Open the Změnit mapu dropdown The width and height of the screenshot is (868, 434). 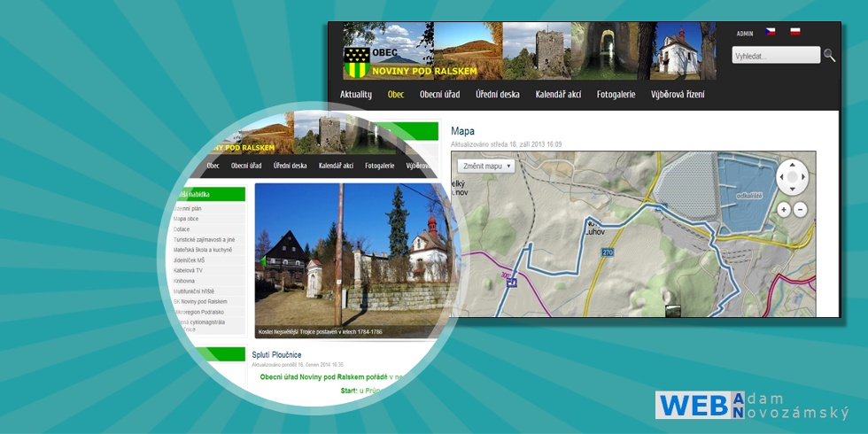click(486, 166)
